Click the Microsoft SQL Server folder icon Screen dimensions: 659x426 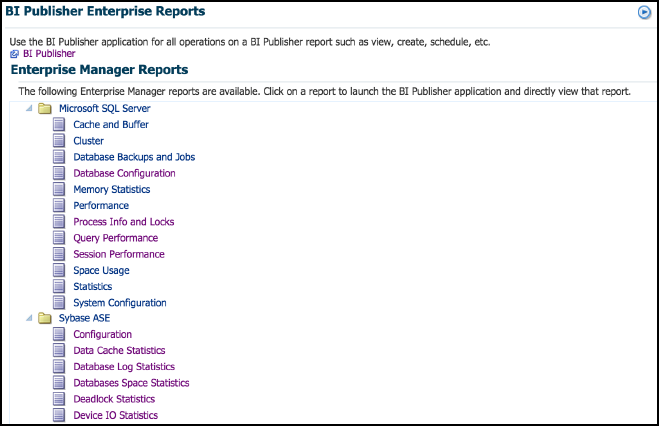tap(45, 109)
